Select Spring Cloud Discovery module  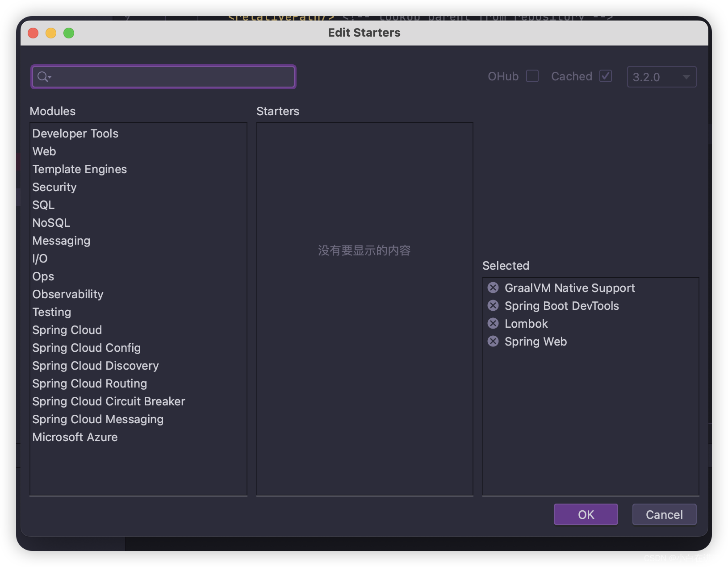tap(138, 366)
